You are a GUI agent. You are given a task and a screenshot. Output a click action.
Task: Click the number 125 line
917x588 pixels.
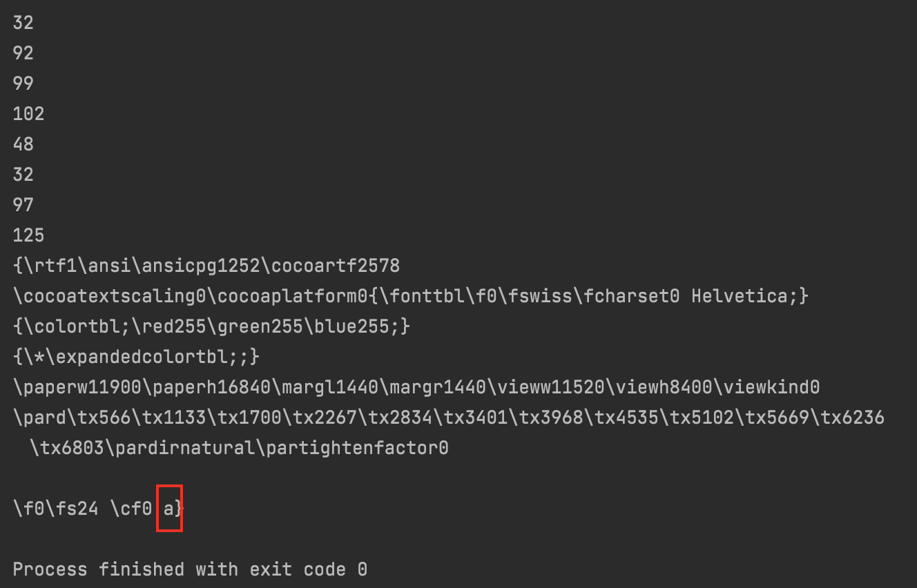tap(28, 235)
